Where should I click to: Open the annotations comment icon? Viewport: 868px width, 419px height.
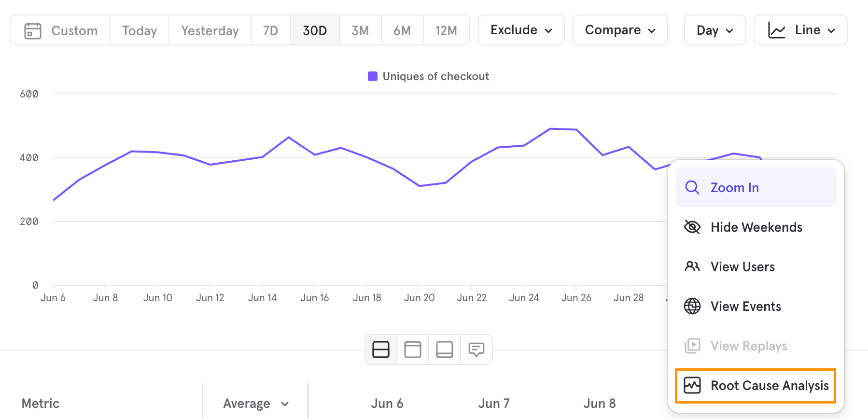point(476,349)
